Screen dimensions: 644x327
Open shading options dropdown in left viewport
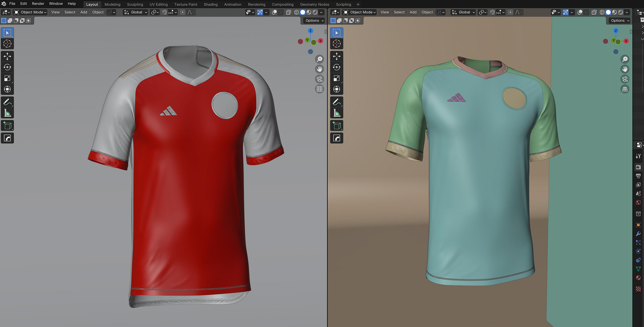[321, 12]
